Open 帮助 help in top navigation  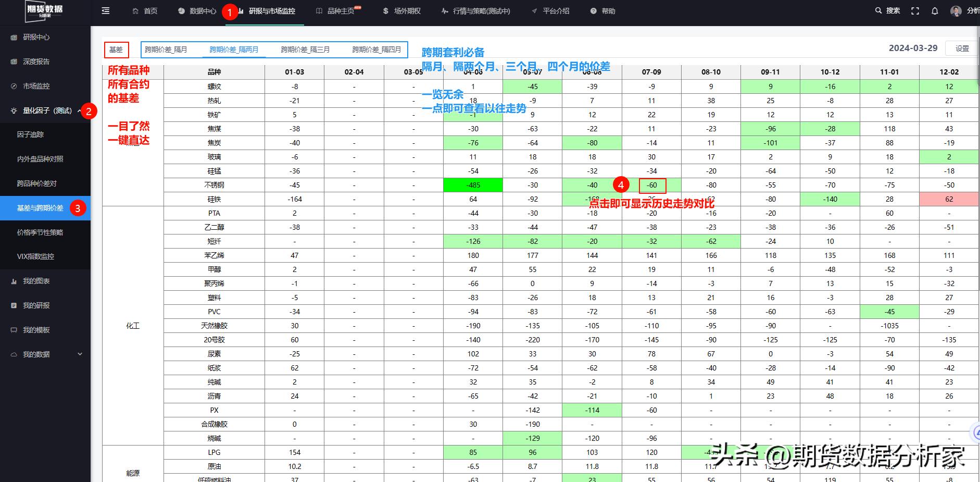click(603, 11)
